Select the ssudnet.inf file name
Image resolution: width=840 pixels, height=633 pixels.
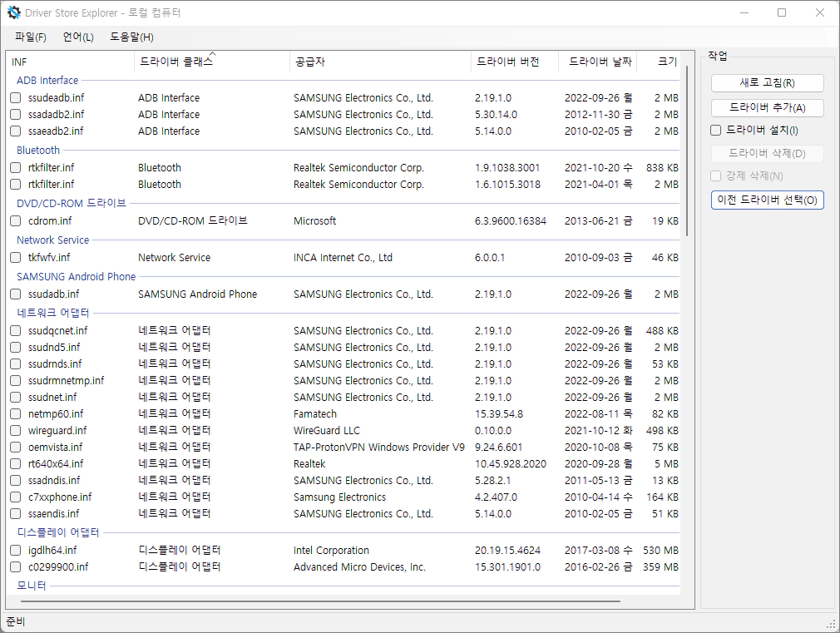click(52, 397)
